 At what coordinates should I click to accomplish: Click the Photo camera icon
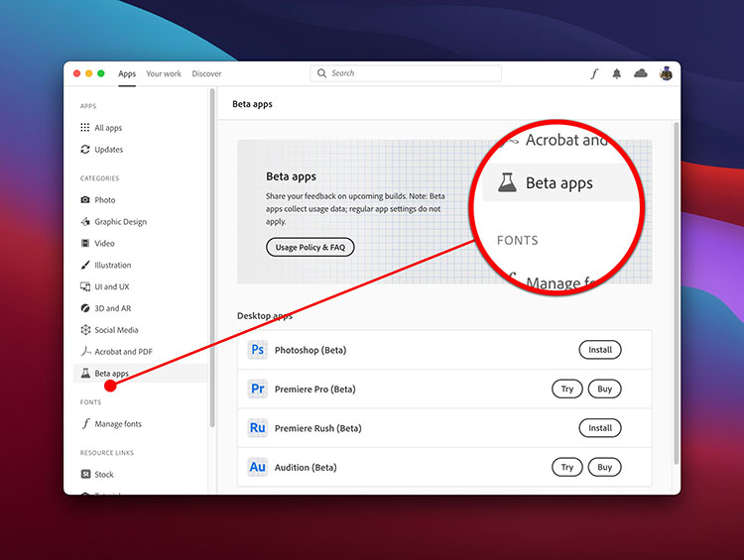pyautogui.click(x=85, y=199)
